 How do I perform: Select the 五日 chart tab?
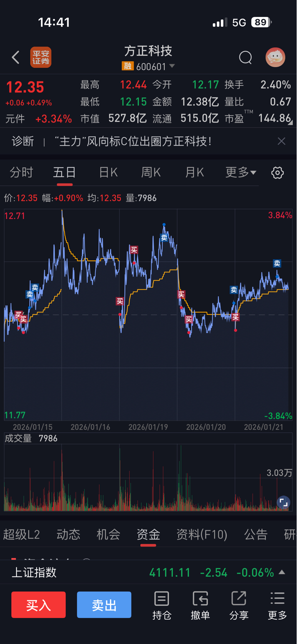(x=64, y=172)
